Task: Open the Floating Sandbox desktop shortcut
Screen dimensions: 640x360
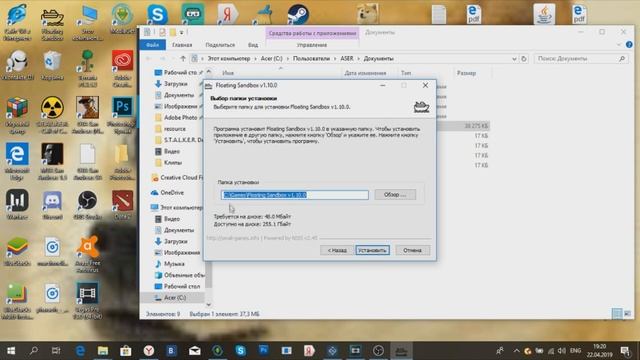Action: click(x=52, y=23)
